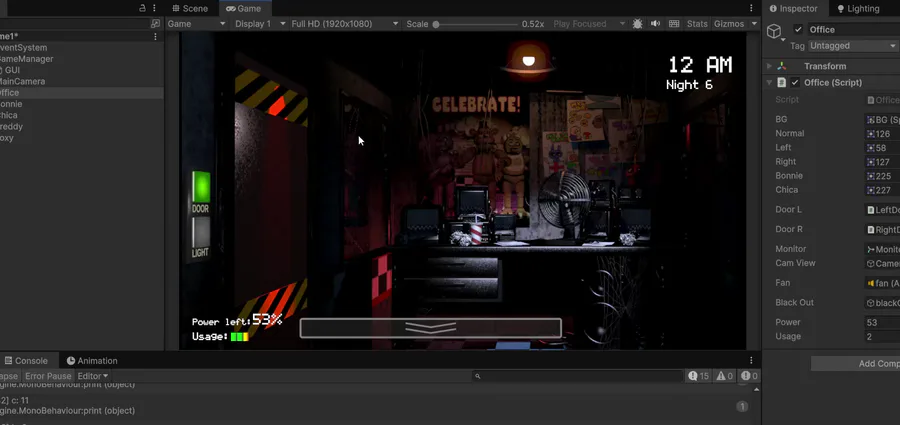Click the Chica sprite field 227
The image size is (900, 425).
tap(883, 190)
